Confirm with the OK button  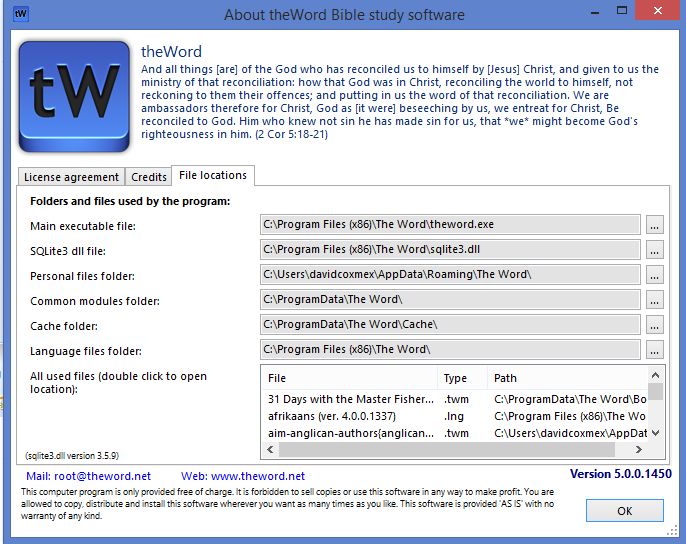(624, 511)
